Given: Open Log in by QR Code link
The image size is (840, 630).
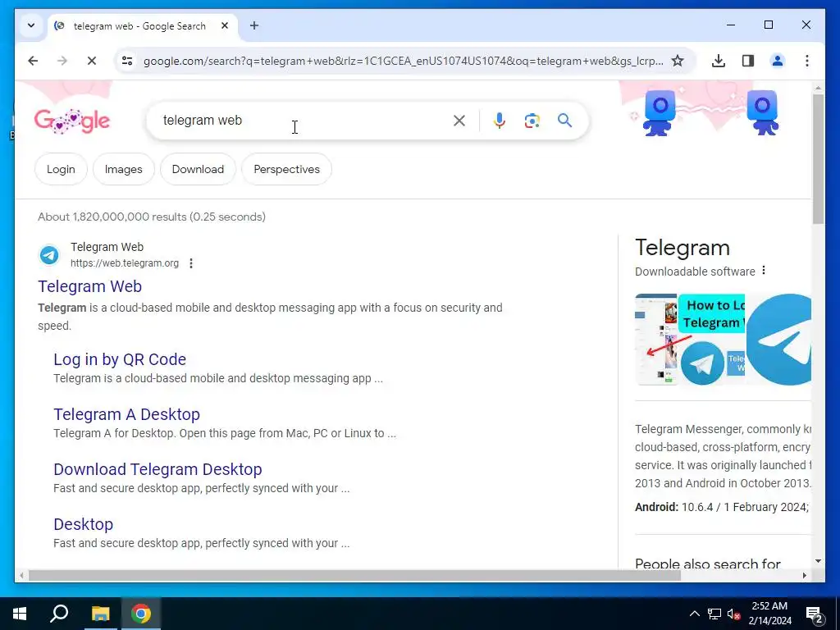Looking at the screenshot, I should (x=120, y=359).
